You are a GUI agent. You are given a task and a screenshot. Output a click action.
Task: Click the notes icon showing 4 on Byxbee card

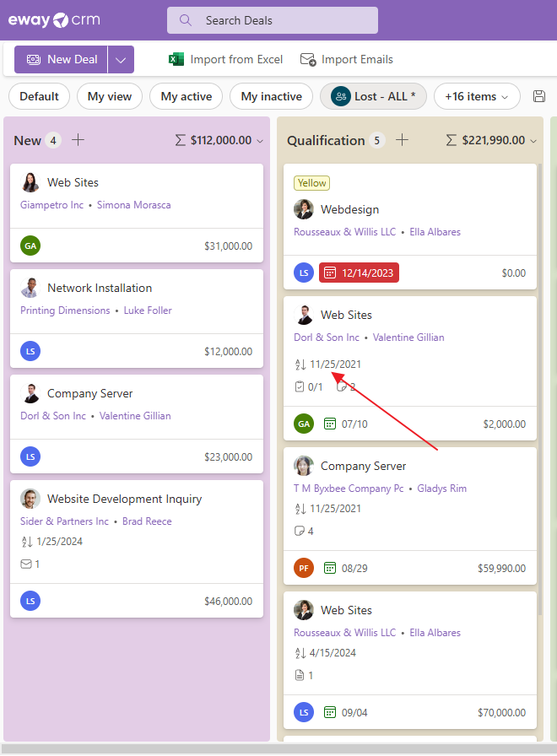click(300, 531)
